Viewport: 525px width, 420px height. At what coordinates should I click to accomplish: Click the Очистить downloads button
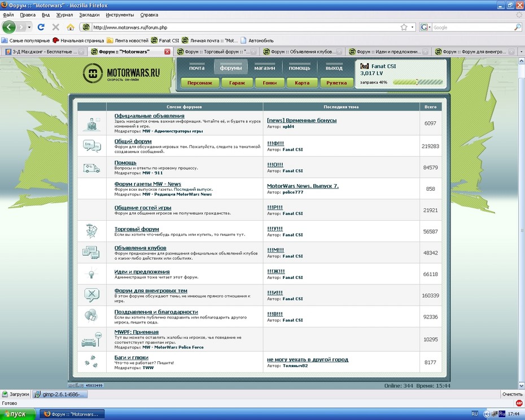512,394
